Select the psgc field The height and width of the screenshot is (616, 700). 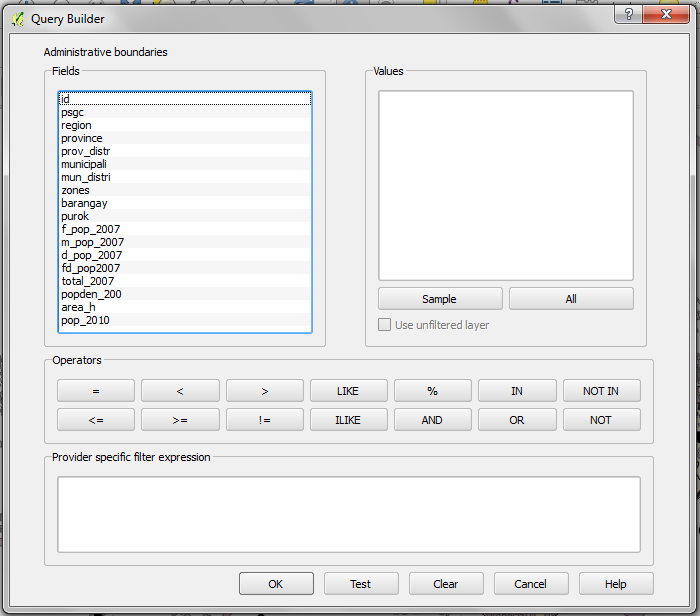185,112
